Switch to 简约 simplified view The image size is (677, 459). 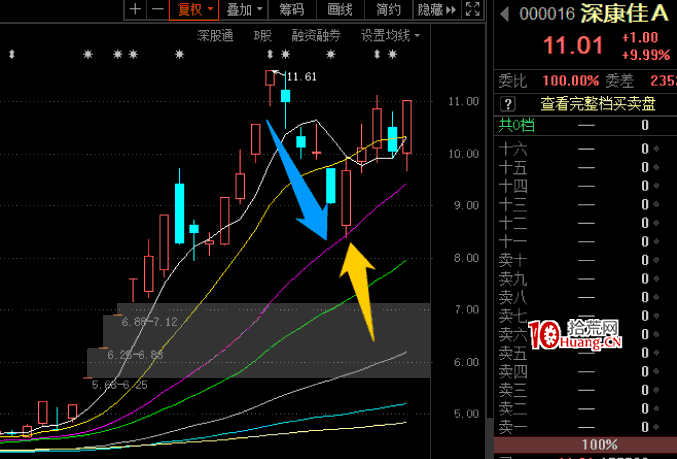pyautogui.click(x=389, y=9)
